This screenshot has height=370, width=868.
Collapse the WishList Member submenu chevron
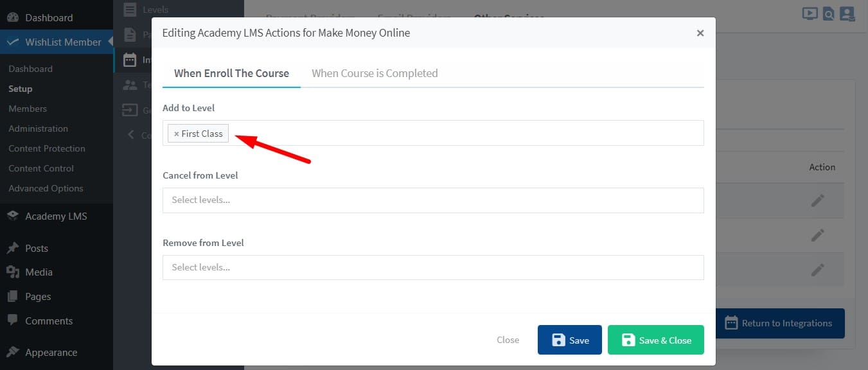(109, 42)
